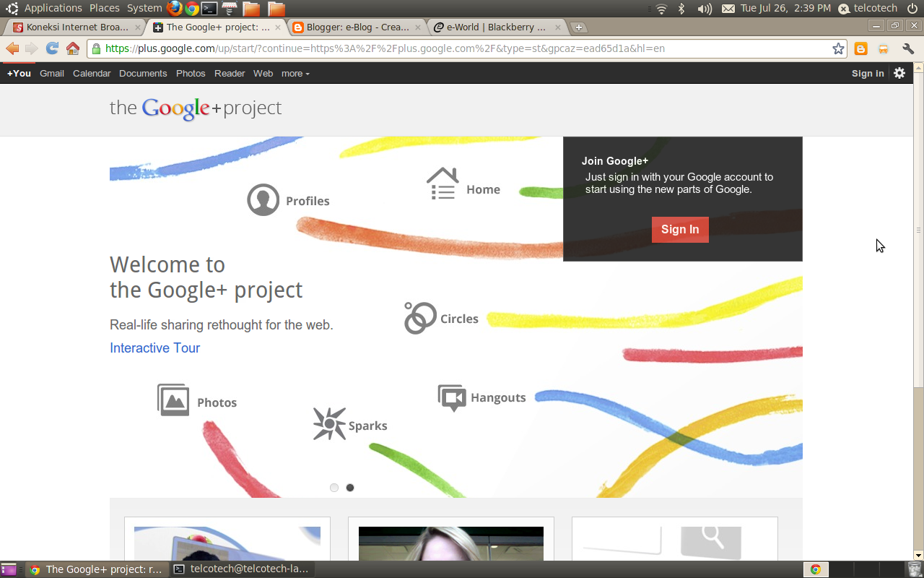Click the Home icon on Google+
Screen dimensions: 924x578
[x=443, y=182]
